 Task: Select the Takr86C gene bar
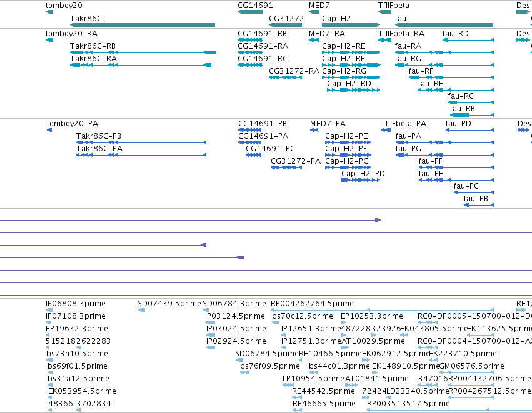142,25
